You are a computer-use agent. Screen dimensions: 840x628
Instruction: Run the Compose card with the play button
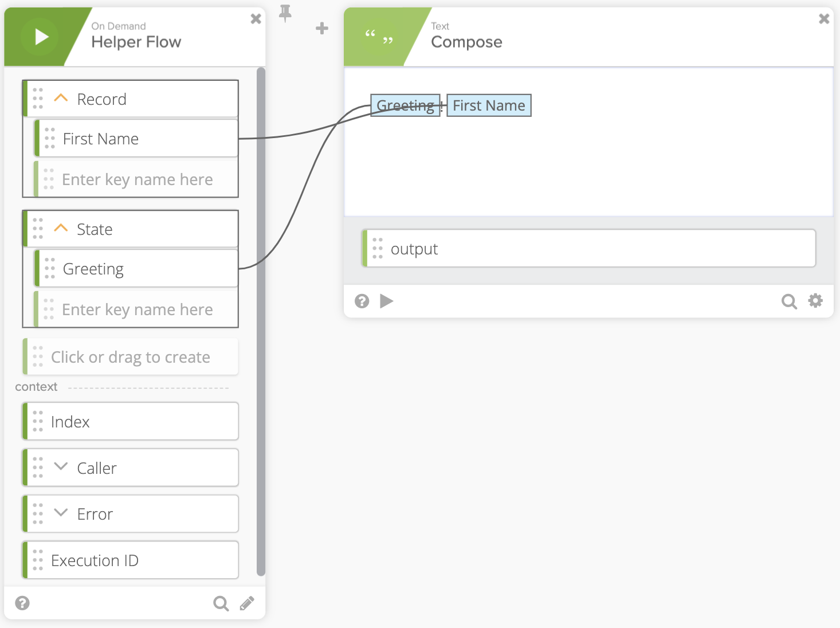tap(387, 301)
